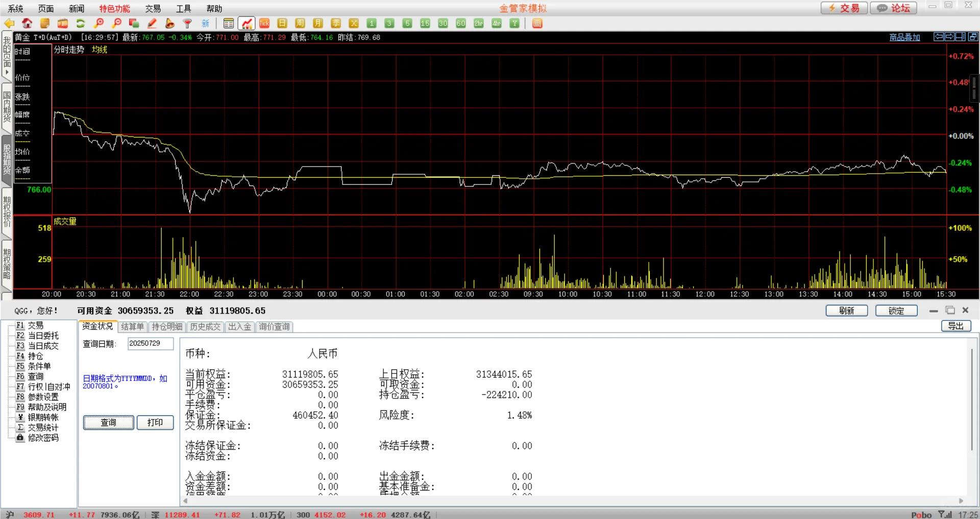Open the 页面 menu
Screen dimensions: 980x519
click(x=46, y=9)
